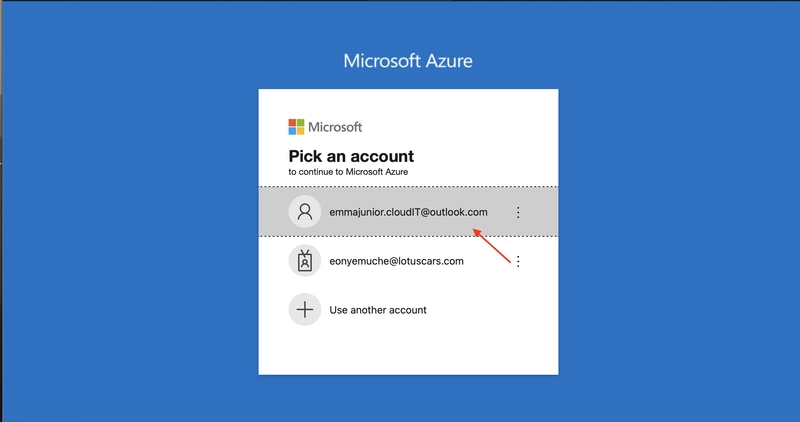Click the plus icon for another account
Image resolution: width=800 pixels, height=422 pixels.
pyautogui.click(x=305, y=309)
